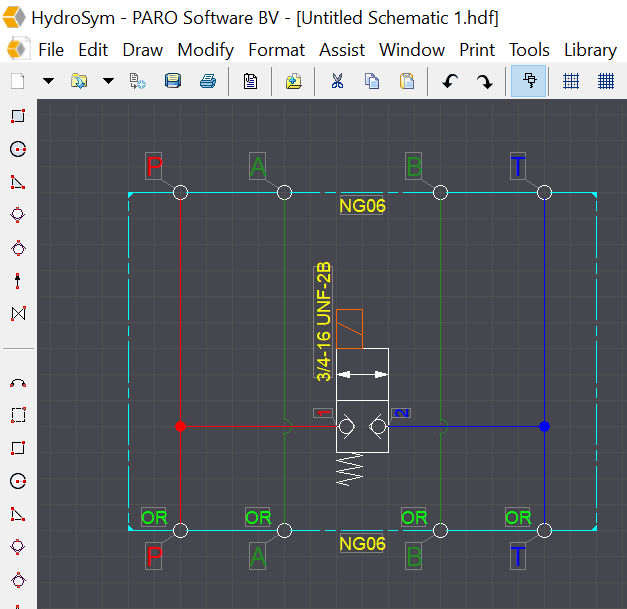Click the Print icon in toolbar
Viewport: 627px width, 609px height.
tap(207, 81)
